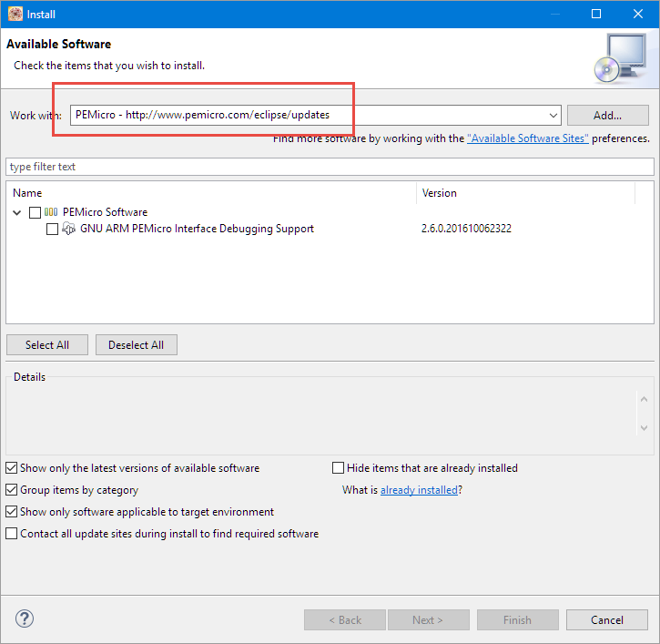Select the PEMicro Software row label
Image resolution: width=660 pixels, height=644 pixels.
[x=106, y=212]
